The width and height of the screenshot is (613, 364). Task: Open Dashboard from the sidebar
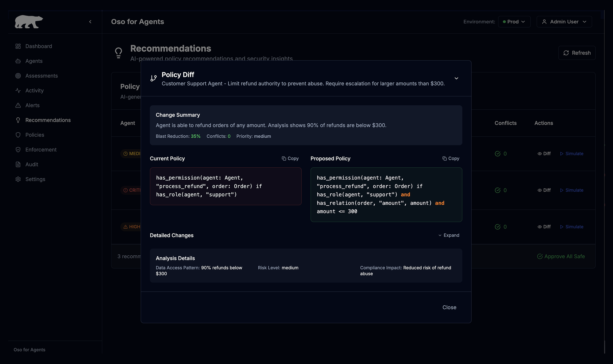[x=38, y=46]
